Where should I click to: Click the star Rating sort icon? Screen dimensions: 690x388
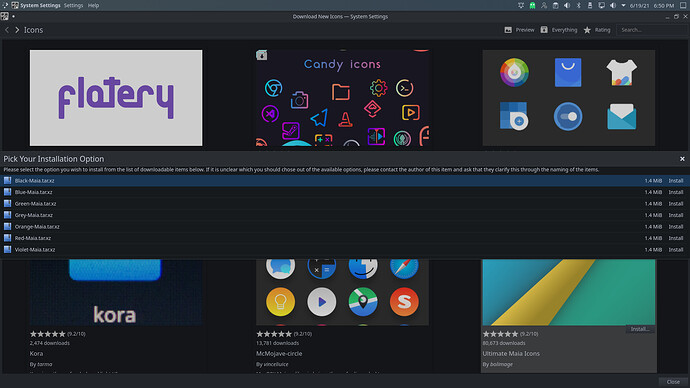587,30
